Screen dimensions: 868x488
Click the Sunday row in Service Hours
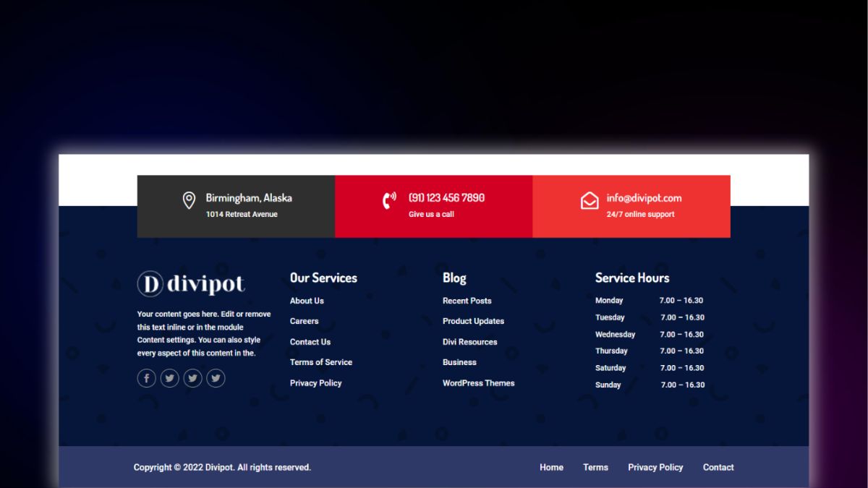(x=650, y=385)
